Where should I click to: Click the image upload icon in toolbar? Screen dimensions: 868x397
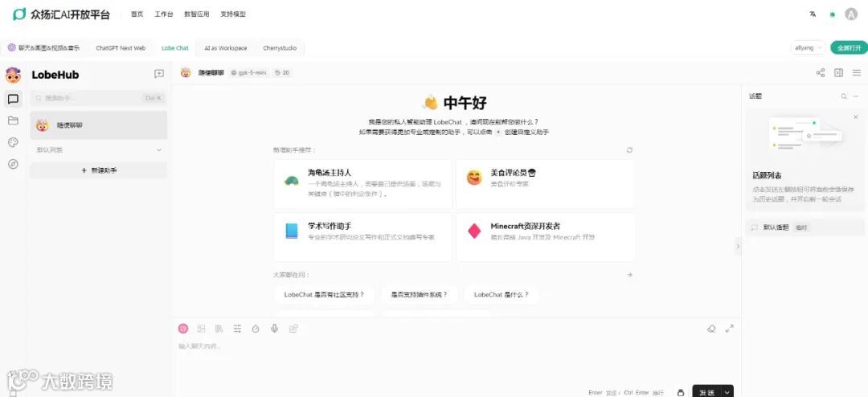click(x=202, y=329)
